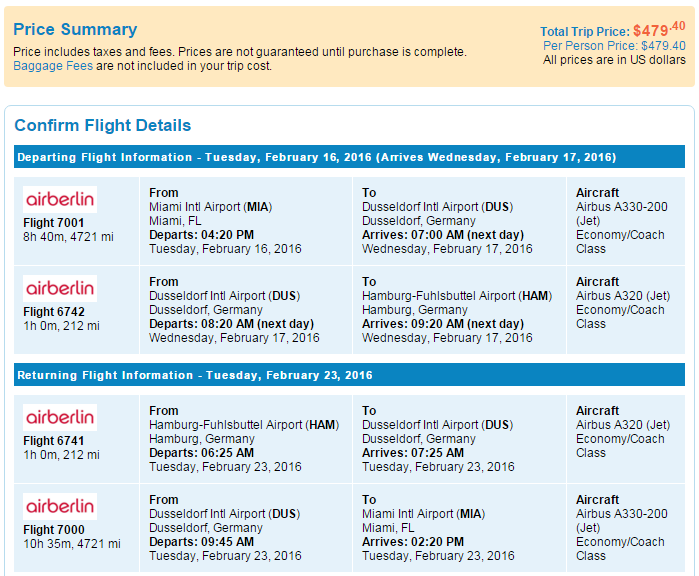Click the Arrives 02:20 PM time
The height and width of the screenshot is (576, 699).
412,542
